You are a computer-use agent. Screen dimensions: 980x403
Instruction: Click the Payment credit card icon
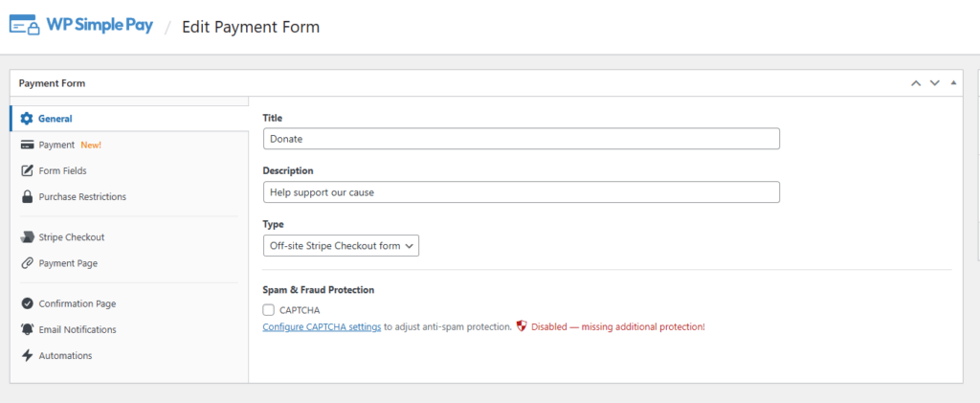point(27,145)
